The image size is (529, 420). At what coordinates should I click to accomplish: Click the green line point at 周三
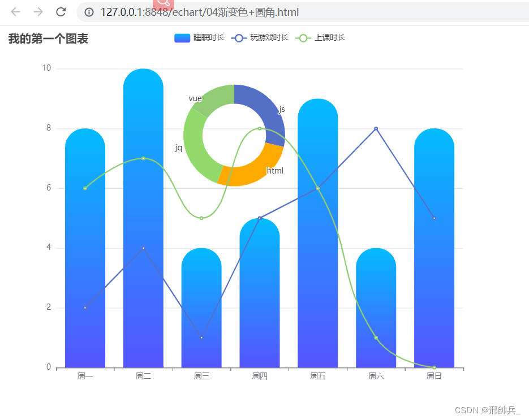201,218
